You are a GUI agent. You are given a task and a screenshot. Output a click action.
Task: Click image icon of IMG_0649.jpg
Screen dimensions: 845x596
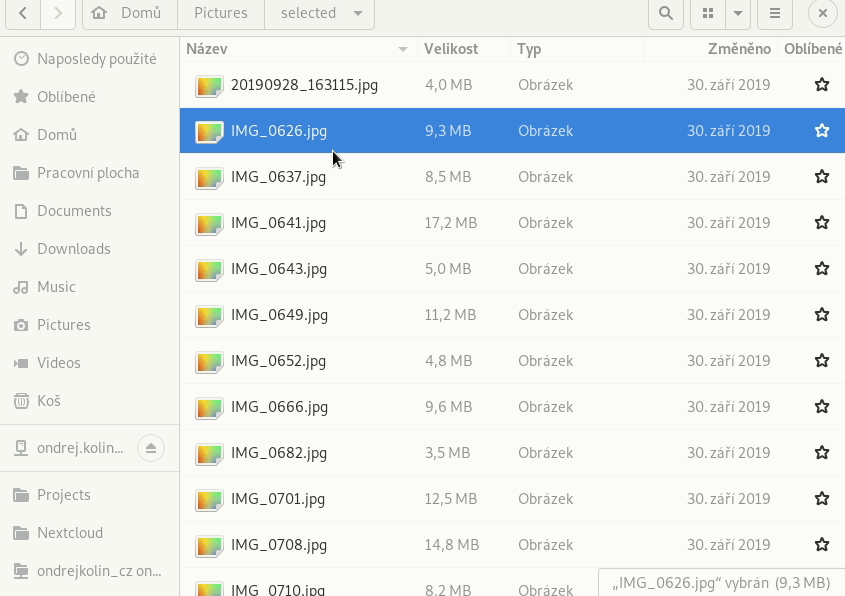[209, 316]
